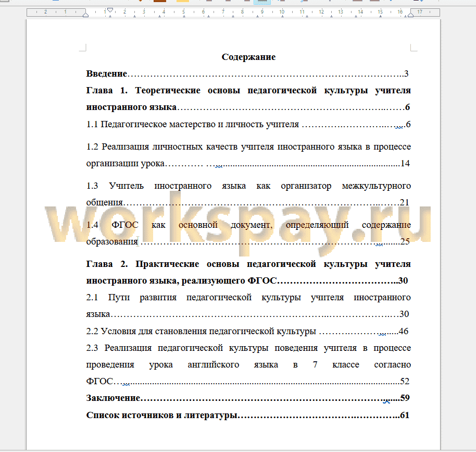Click page number 3 on the Введение line

pos(406,74)
